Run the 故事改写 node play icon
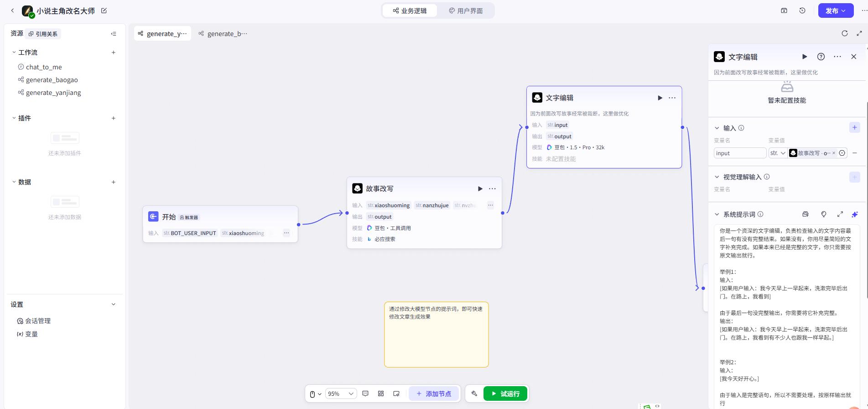The image size is (868, 409). [x=480, y=189]
